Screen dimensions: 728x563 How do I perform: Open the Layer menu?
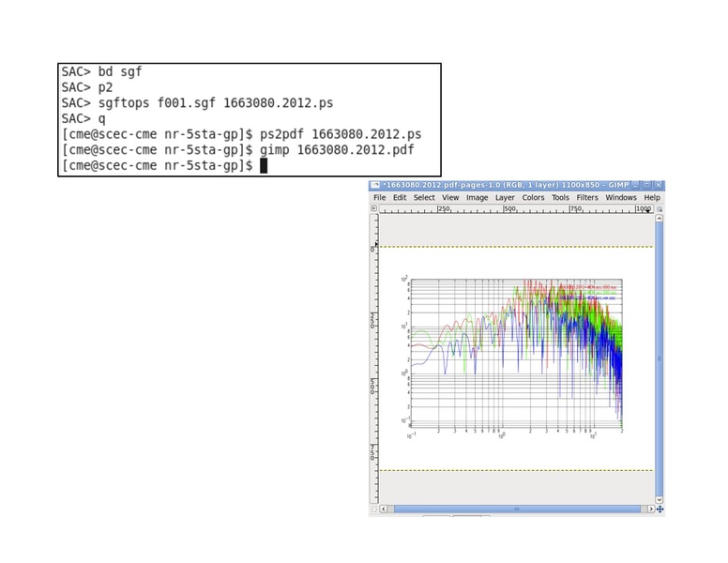coord(505,198)
